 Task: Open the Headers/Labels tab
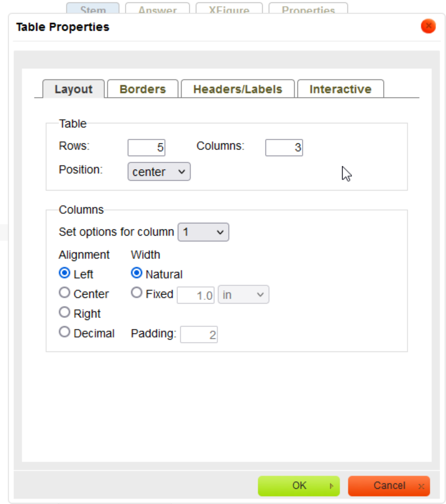238,89
